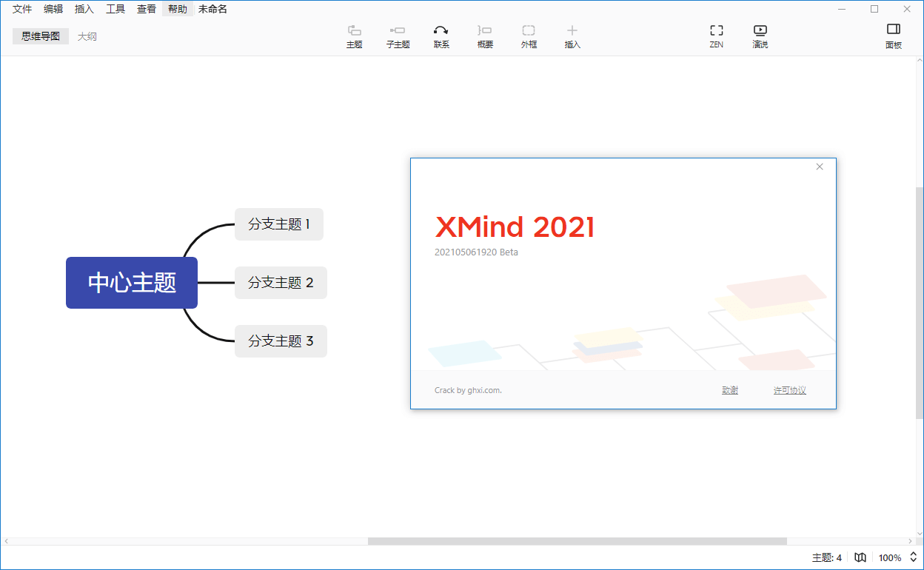This screenshot has width=924, height=570.
Task: Enter ZEN mode
Action: click(716, 36)
